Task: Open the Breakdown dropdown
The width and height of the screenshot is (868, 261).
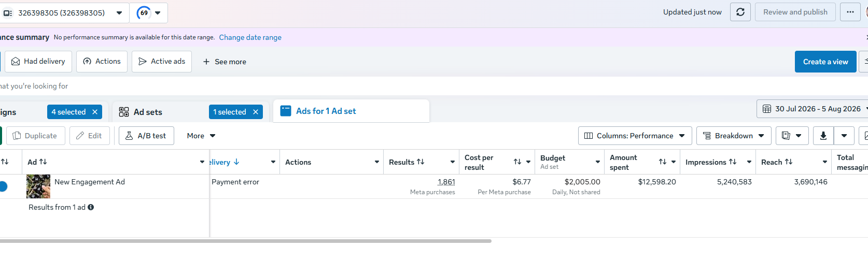Action: coord(734,136)
